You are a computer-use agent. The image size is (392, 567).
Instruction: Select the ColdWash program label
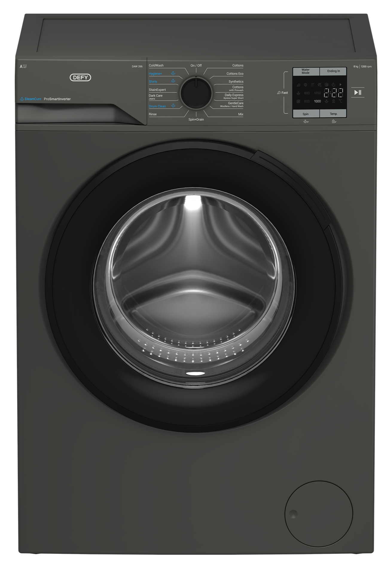(156, 66)
